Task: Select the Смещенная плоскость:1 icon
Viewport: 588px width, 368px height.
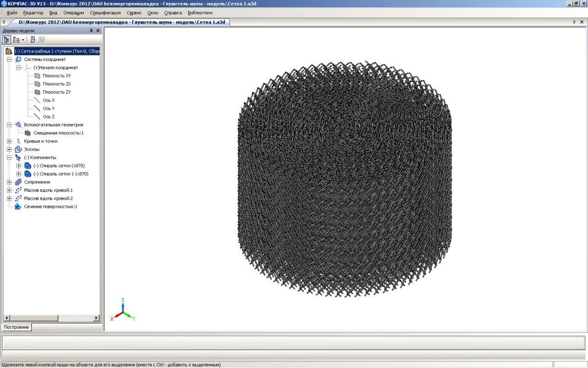Action: coord(28,133)
